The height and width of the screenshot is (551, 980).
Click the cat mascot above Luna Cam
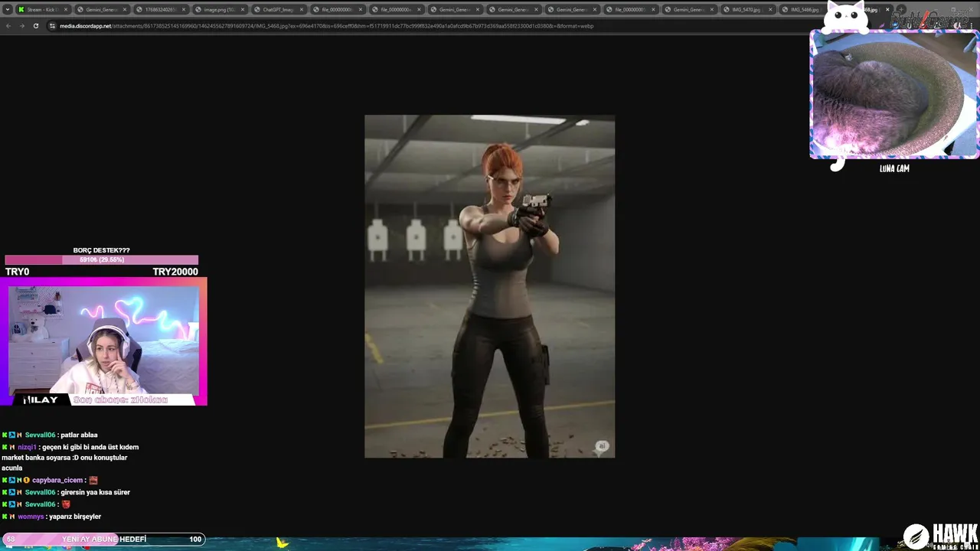click(x=845, y=16)
